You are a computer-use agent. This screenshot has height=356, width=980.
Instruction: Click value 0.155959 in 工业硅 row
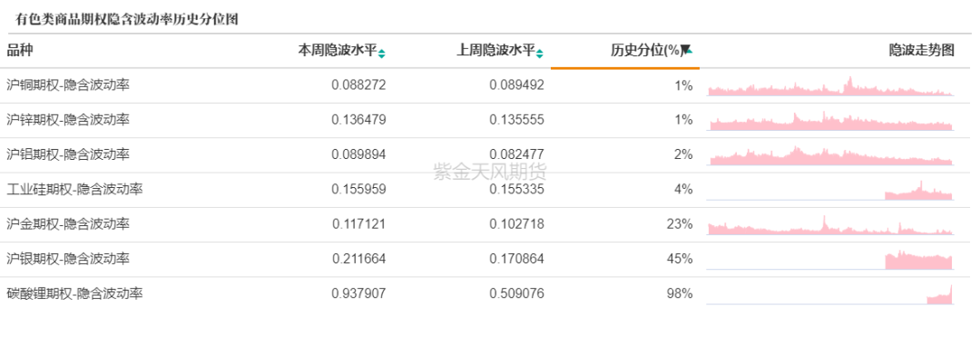[358, 189]
